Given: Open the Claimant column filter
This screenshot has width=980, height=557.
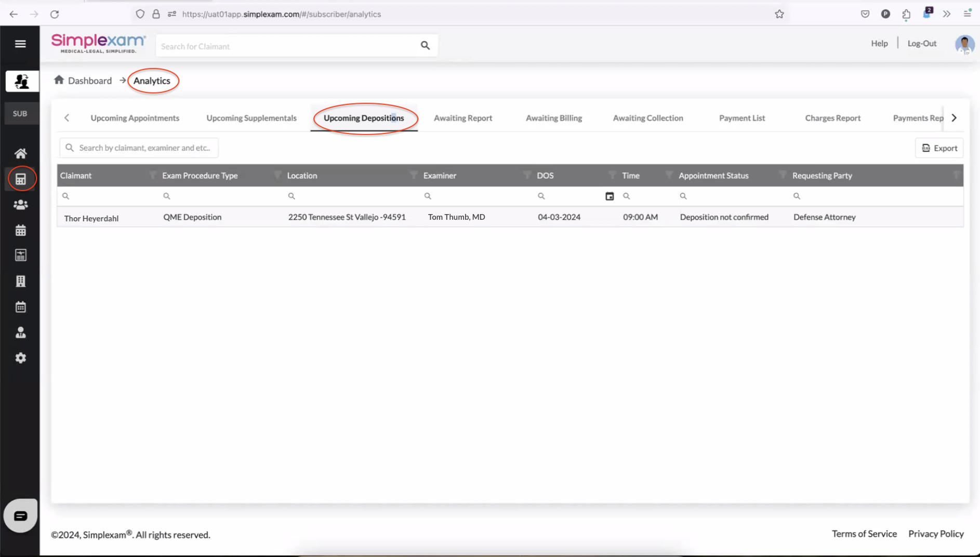Looking at the screenshot, I should coord(153,175).
